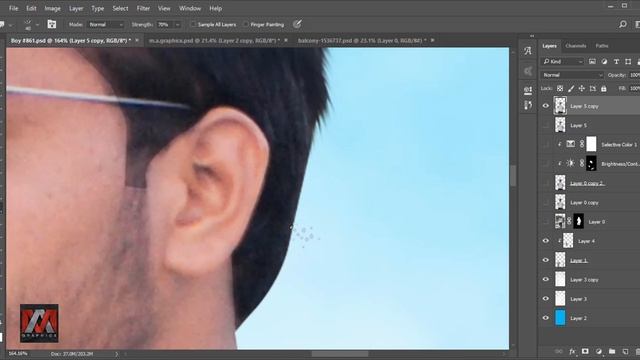Add a layer mask icon
Viewport: 640px width, 360px height.
point(585,351)
